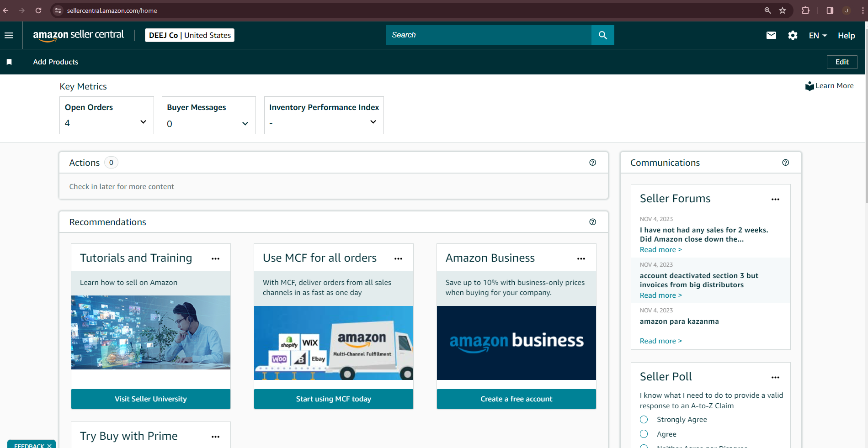
Task: Open Seller Poll options menu
Action: 776,377
